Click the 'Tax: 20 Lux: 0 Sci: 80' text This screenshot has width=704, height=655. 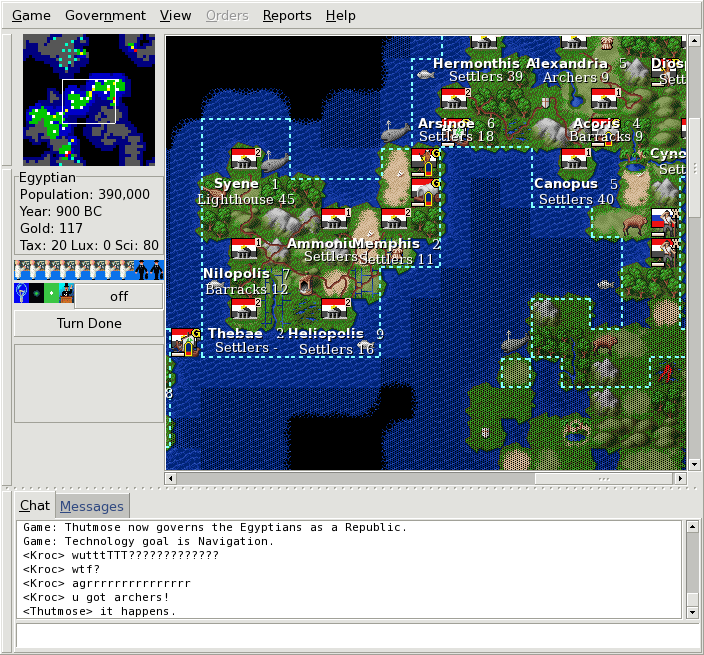tap(89, 245)
